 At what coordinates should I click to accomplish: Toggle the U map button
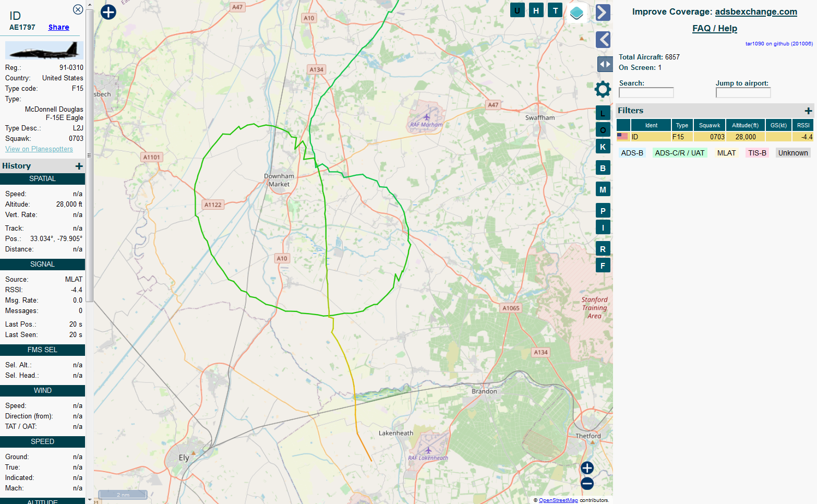[517, 10]
